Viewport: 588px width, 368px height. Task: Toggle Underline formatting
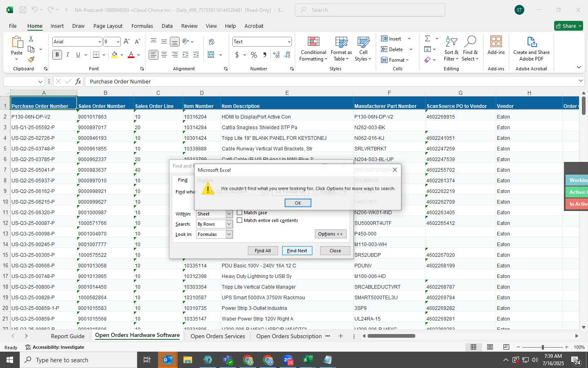point(78,54)
